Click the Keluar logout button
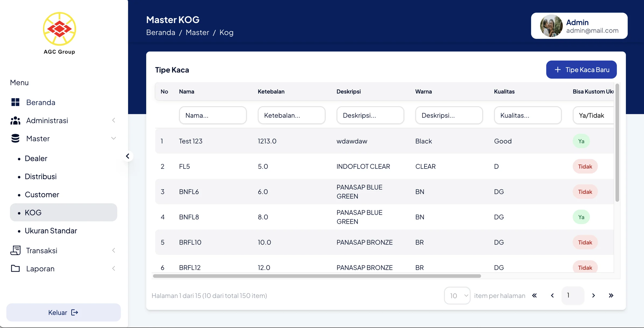The height and width of the screenshot is (328, 644). (x=63, y=312)
